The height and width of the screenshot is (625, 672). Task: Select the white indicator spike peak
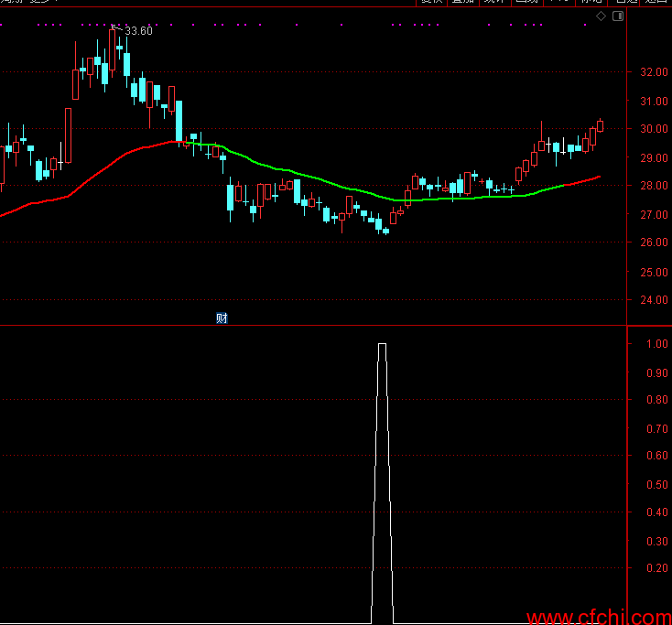coord(382,344)
